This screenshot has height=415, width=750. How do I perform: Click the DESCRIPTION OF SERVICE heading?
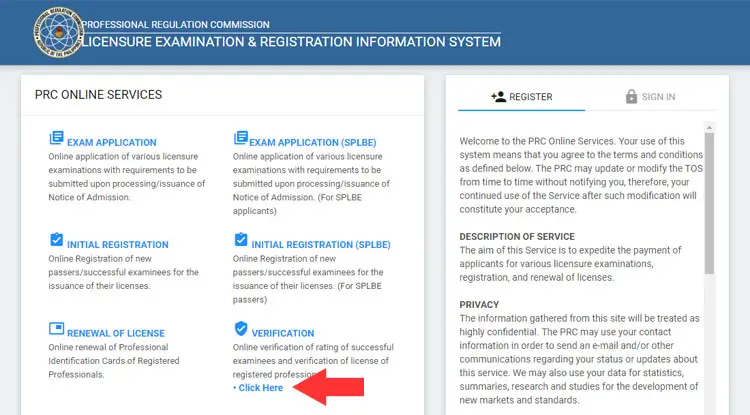517,237
